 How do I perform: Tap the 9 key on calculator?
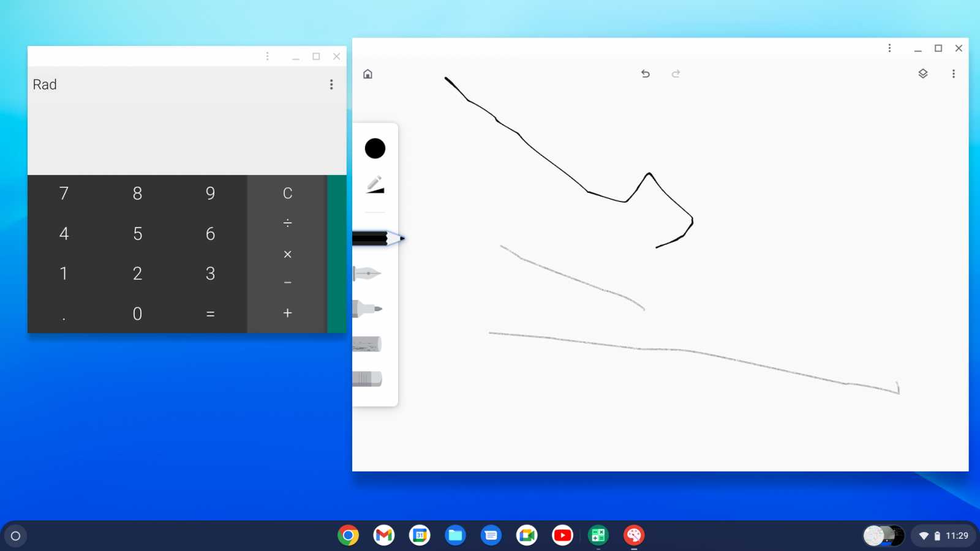210,193
